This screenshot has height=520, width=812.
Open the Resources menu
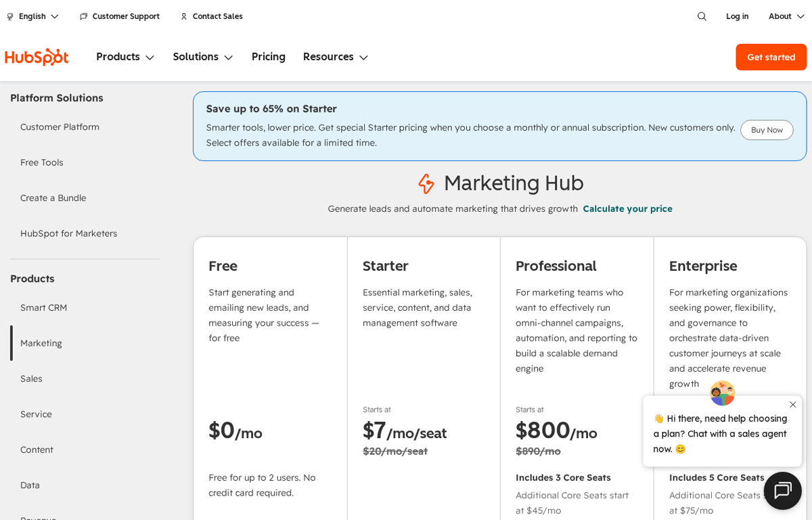coord(336,57)
